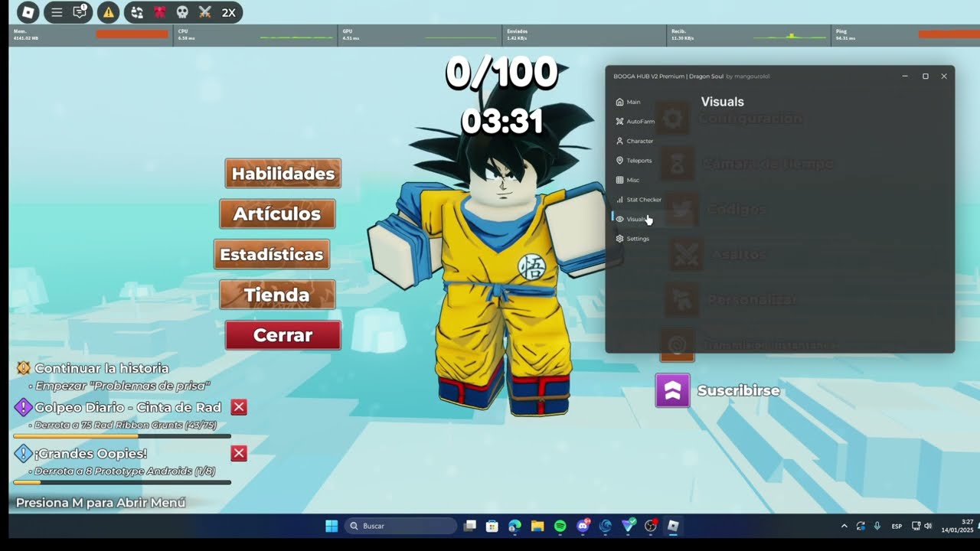Click the red Cerrar button

tap(283, 335)
